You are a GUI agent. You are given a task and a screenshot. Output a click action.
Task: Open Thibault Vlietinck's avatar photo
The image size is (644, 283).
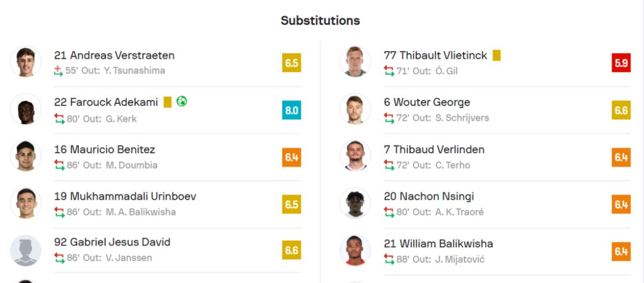[355, 62]
